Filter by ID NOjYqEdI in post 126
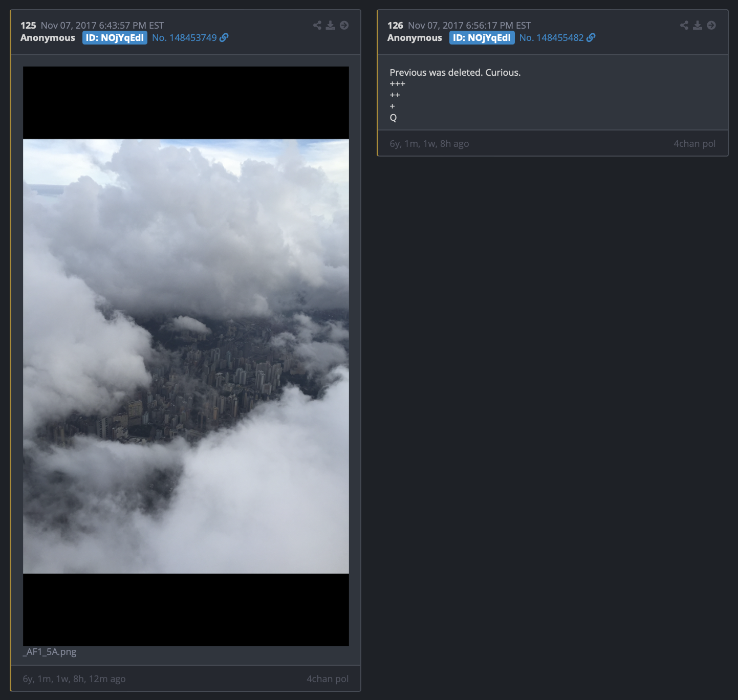 click(482, 38)
